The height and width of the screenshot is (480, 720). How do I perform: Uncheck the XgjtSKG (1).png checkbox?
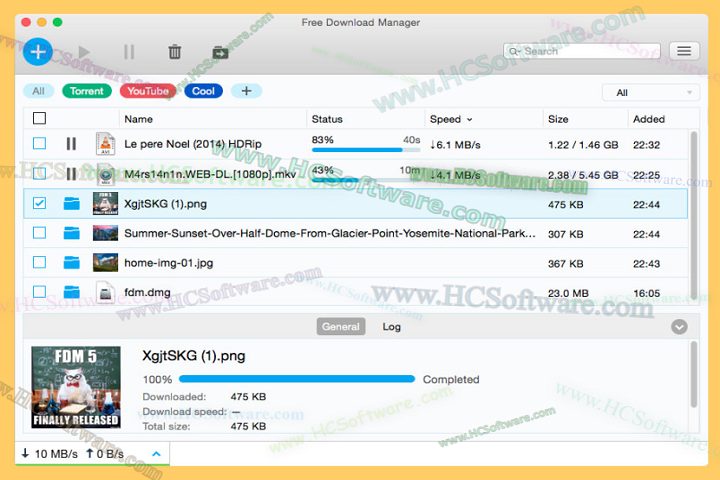[39, 203]
